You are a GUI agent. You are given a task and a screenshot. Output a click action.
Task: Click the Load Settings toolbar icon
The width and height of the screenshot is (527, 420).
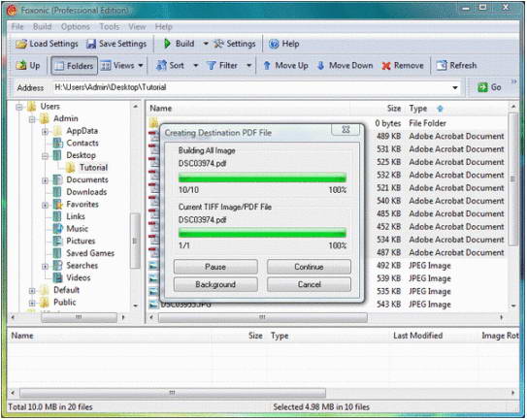pyautogui.click(x=21, y=44)
